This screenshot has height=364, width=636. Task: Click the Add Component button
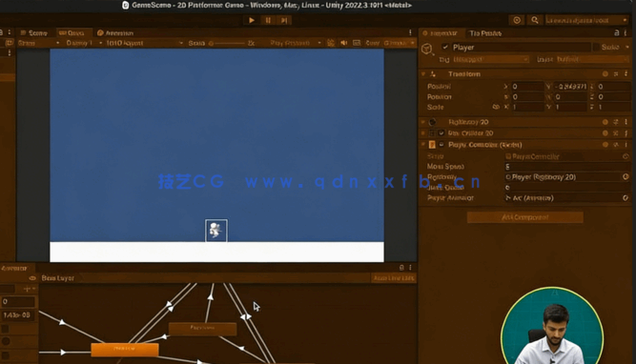point(524,217)
